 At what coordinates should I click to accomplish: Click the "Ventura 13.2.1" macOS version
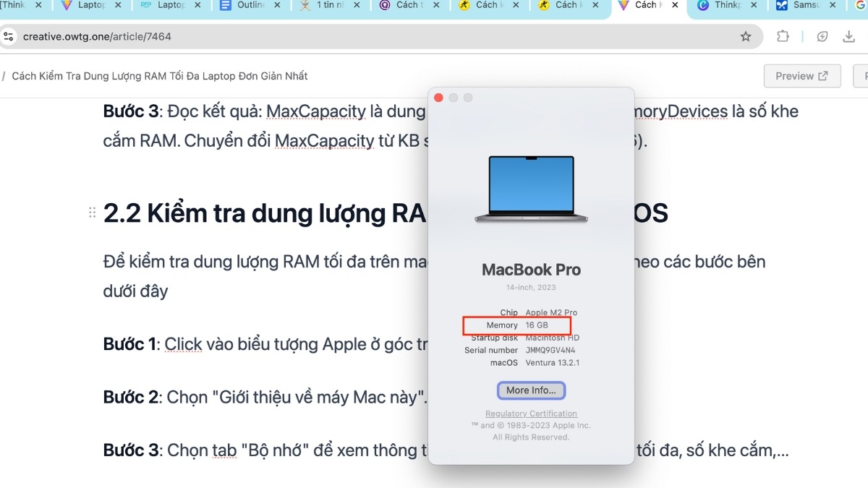click(x=552, y=362)
